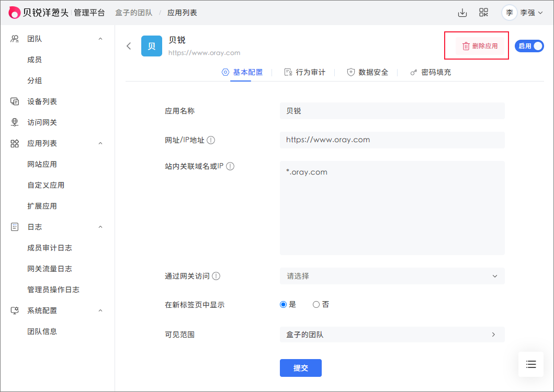
Task: Click the https://www.oray.com header link
Action: (x=204, y=53)
